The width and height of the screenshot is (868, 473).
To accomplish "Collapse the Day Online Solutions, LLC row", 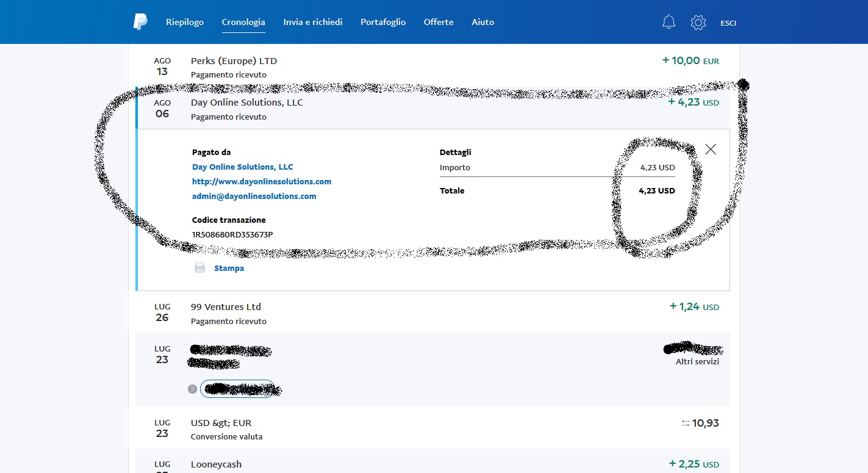I will [x=432, y=108].
